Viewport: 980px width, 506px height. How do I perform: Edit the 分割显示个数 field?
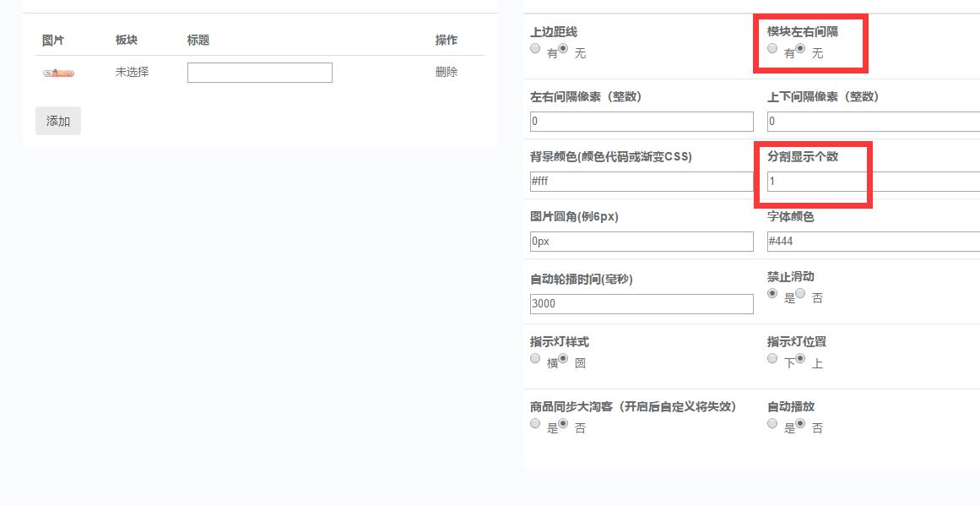tap(874, 182)
